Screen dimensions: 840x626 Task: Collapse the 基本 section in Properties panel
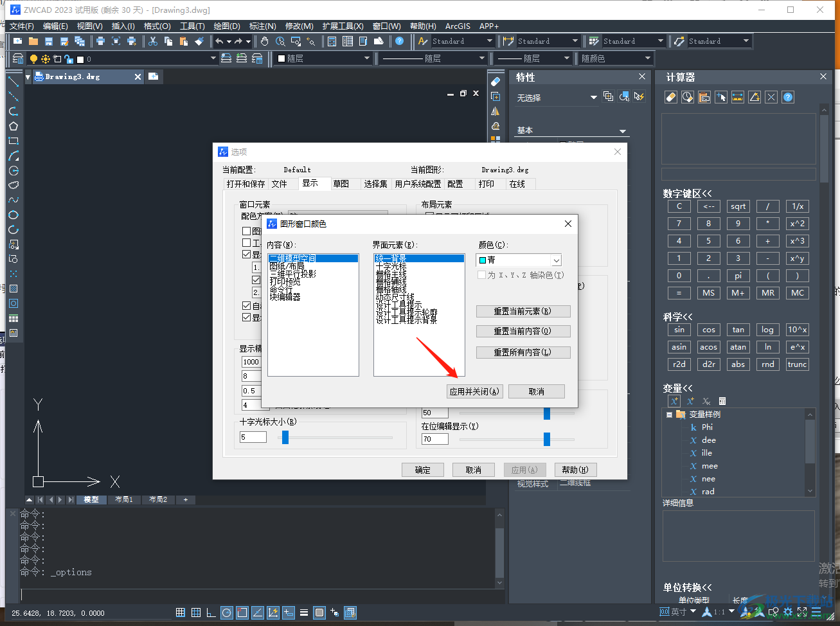click(x=622, y=131)
